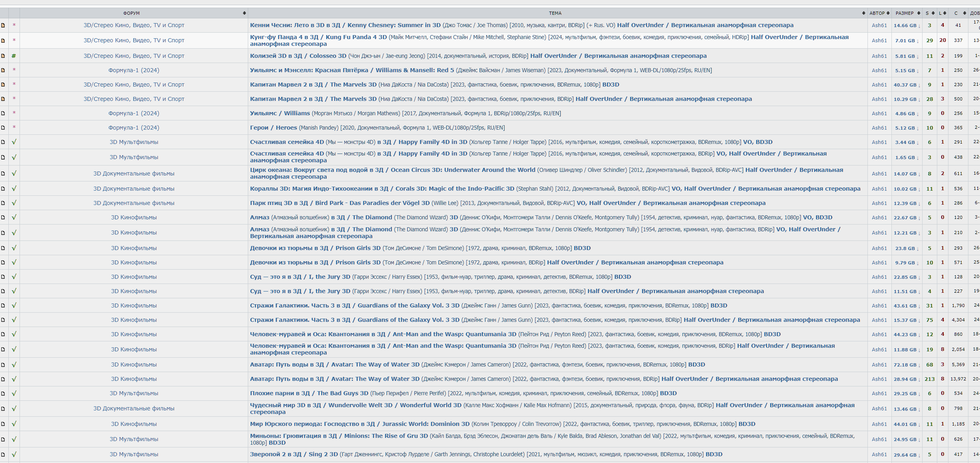
Task: Click document icon in Colosseo 3D row
Action: pos(3,56)
